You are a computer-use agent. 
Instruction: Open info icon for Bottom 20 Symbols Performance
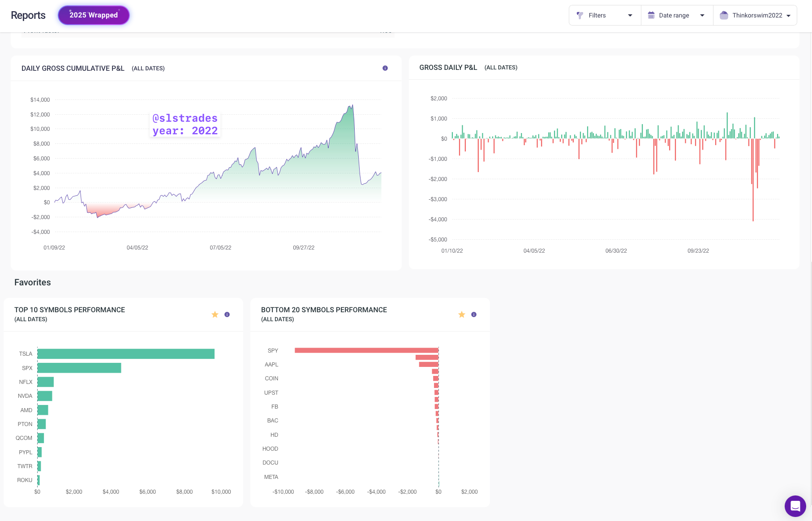point(474,314)
